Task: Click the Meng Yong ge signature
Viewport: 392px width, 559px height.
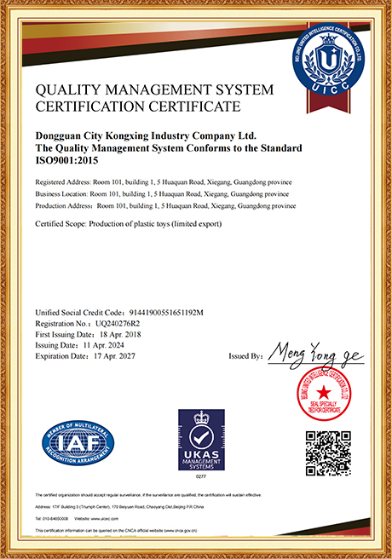Action: tap(316, 354)
